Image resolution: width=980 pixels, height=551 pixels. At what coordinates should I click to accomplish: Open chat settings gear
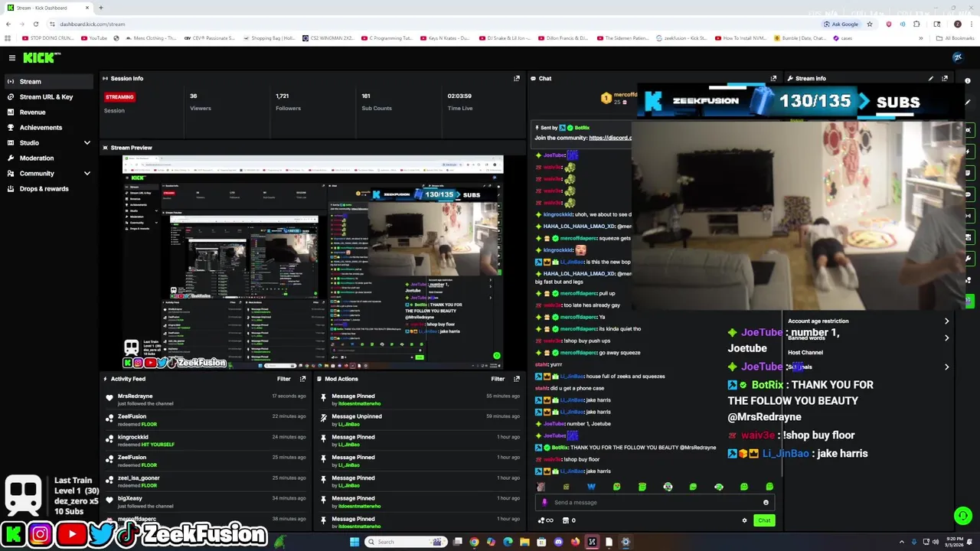[744, 520]
